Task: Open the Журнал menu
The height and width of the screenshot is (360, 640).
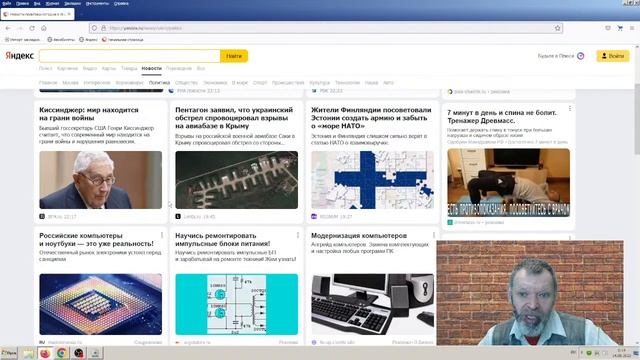Action: click(x=52, y=3)
